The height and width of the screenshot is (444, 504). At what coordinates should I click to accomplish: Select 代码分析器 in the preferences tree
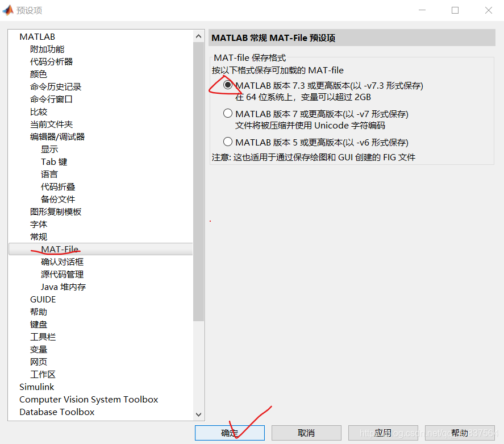52,62
